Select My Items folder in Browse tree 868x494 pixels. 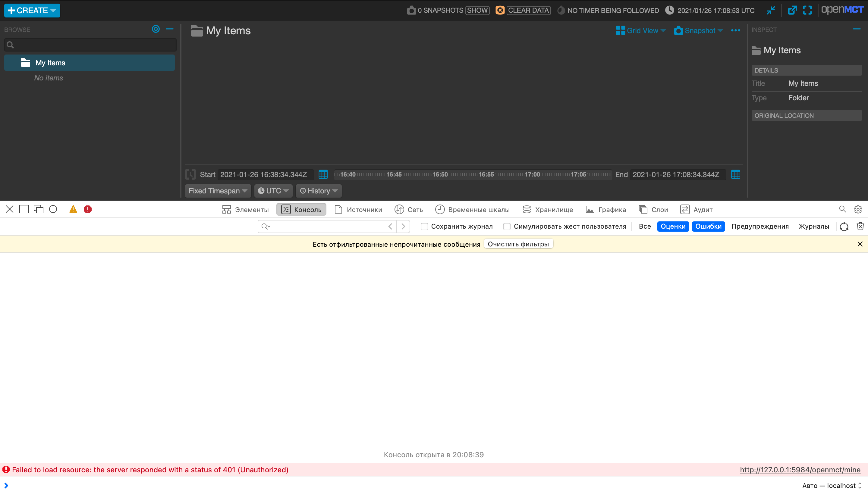(50, 62)
